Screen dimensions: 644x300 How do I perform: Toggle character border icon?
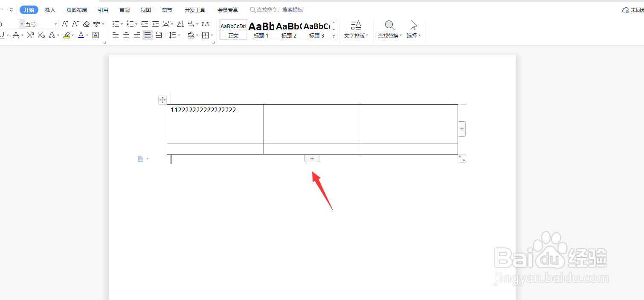[x=96, y=35]
